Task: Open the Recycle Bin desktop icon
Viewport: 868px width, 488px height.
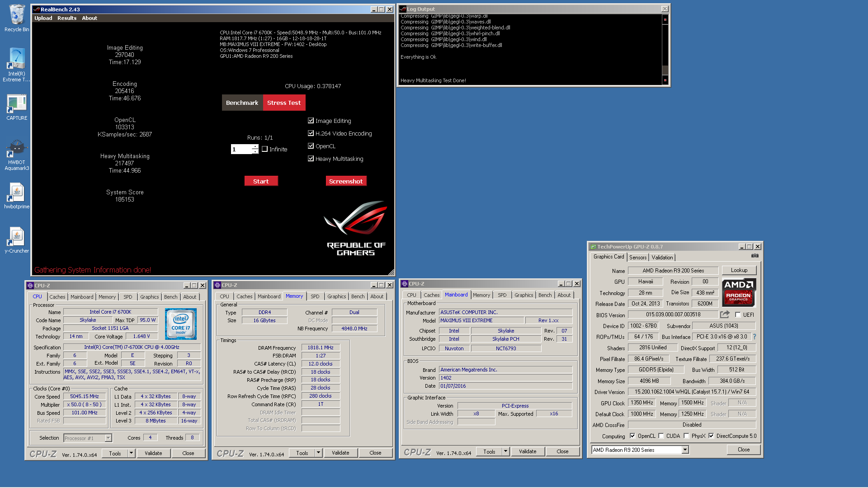Action: (17, 18)
